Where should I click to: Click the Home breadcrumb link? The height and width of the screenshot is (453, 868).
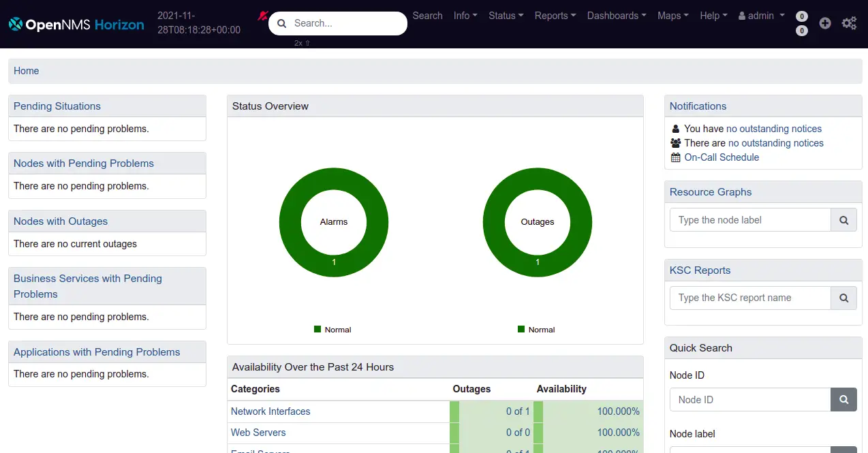point(27,71)
